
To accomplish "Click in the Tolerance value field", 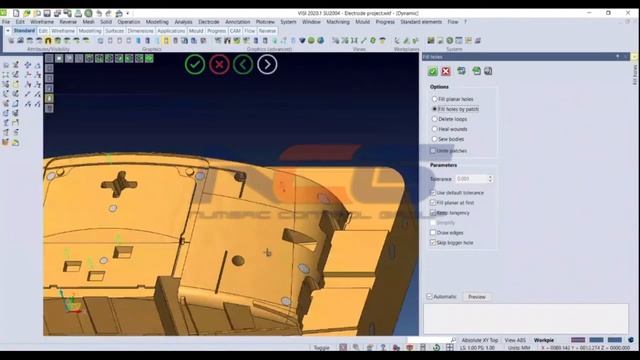I will pos(471,179).
